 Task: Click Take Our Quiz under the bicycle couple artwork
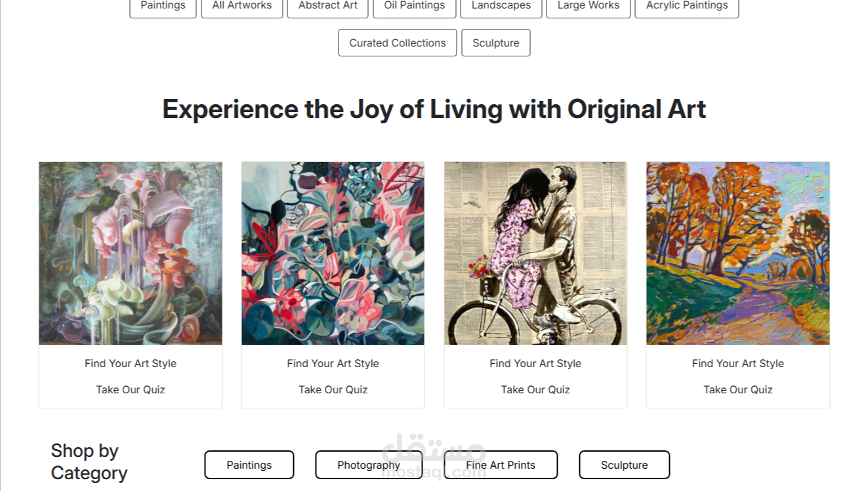(x=535, y=389)
